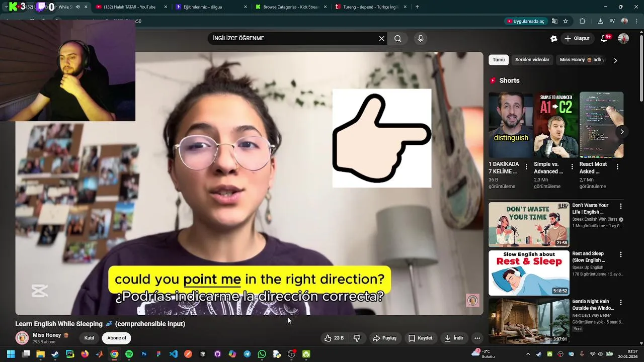The height and width of the screenshot is (362, 644).
Task: Open options for the 1 DAKİKADA 7 KELİME short
Action: click(527, 166)
